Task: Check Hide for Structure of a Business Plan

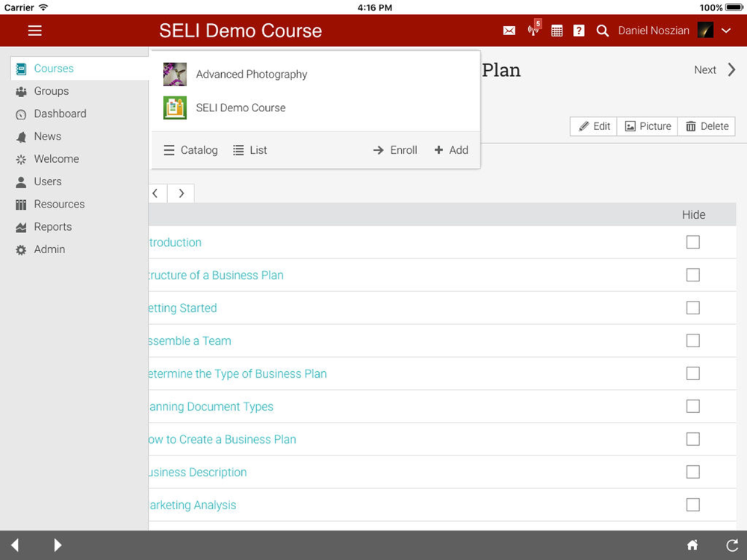Action: coord(693,276)
